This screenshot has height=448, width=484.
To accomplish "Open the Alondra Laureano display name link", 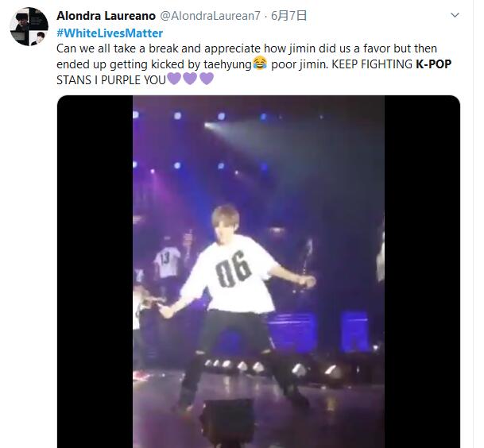I will coord(106,15).
